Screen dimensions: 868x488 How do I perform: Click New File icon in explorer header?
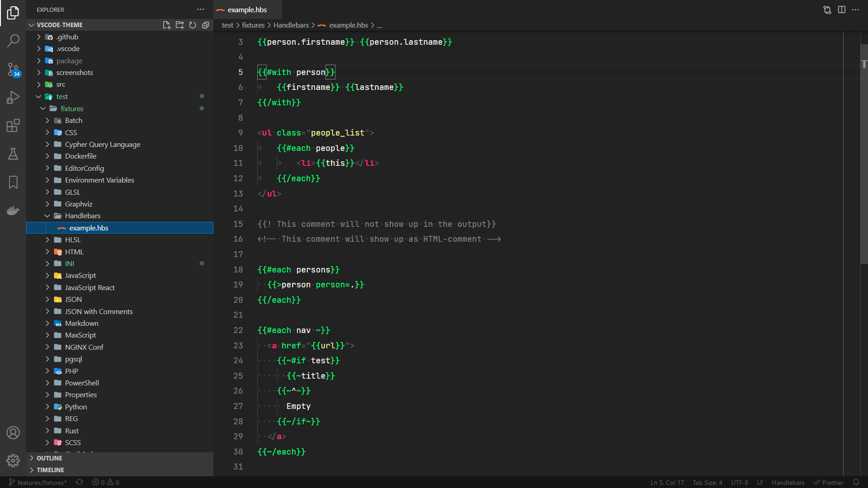click(x=166, y=25)
